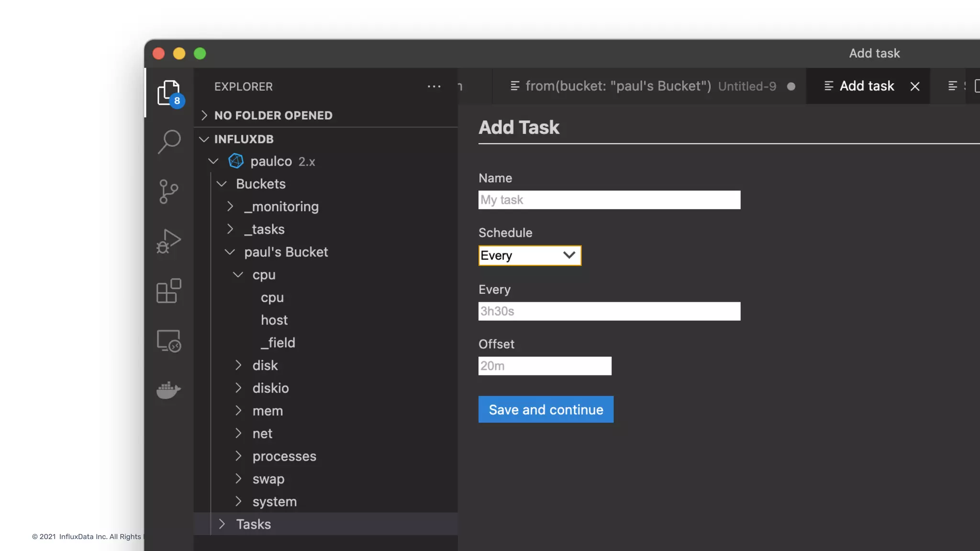The image size is (980, 551).
Task: Open the Docker view icon
Action: coord(168,390)
